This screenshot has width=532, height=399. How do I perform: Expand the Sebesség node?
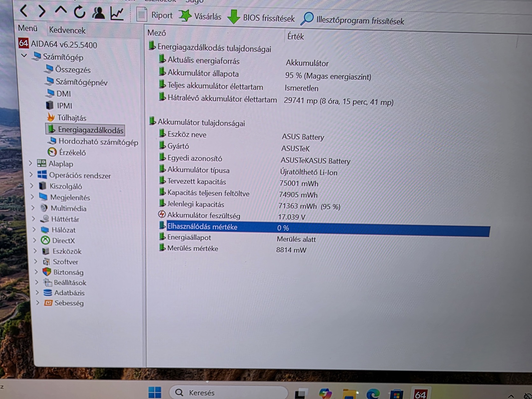pyautogui.click(x=38, y=302)
